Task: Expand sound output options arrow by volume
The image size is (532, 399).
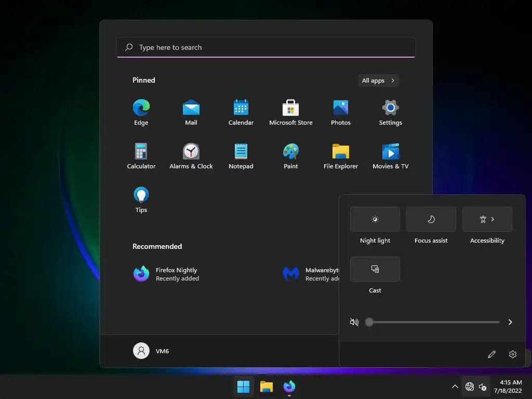Action: (x=510, y=322)
